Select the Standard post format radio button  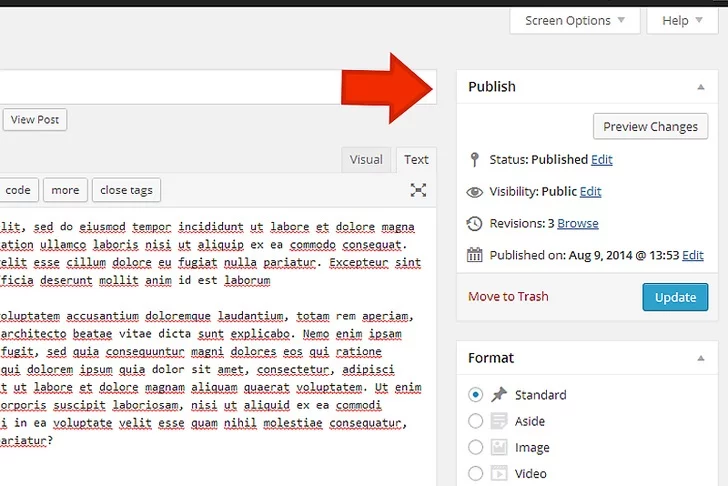coord(475,395)
